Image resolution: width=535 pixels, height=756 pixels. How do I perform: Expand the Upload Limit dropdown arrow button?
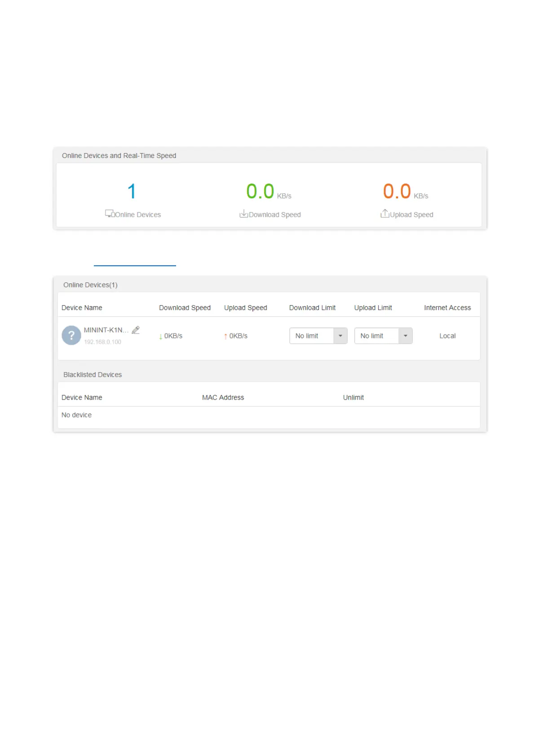point(405,336)
